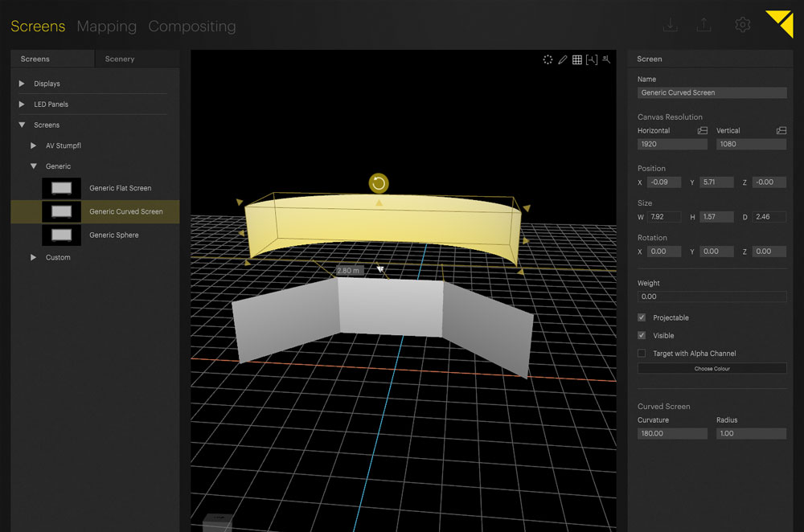Open the download icon in the top bar

click(671, 25)
